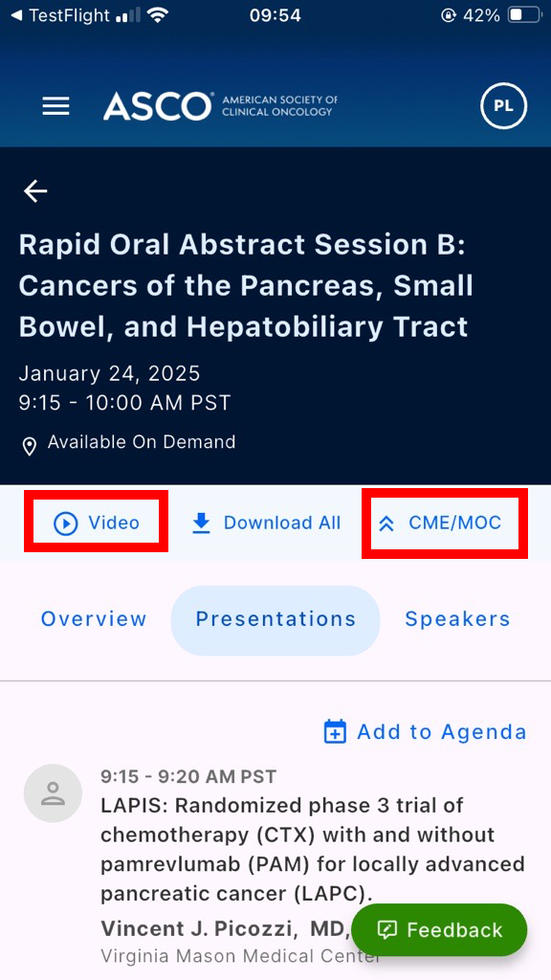Click the Add to Agenda link

pyautogui.click(x=440, y=731)
